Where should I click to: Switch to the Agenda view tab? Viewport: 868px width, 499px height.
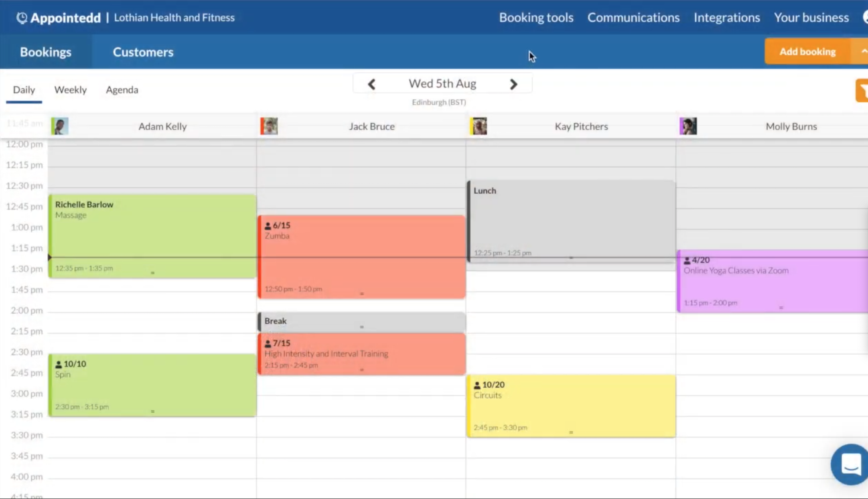point(122,90)
